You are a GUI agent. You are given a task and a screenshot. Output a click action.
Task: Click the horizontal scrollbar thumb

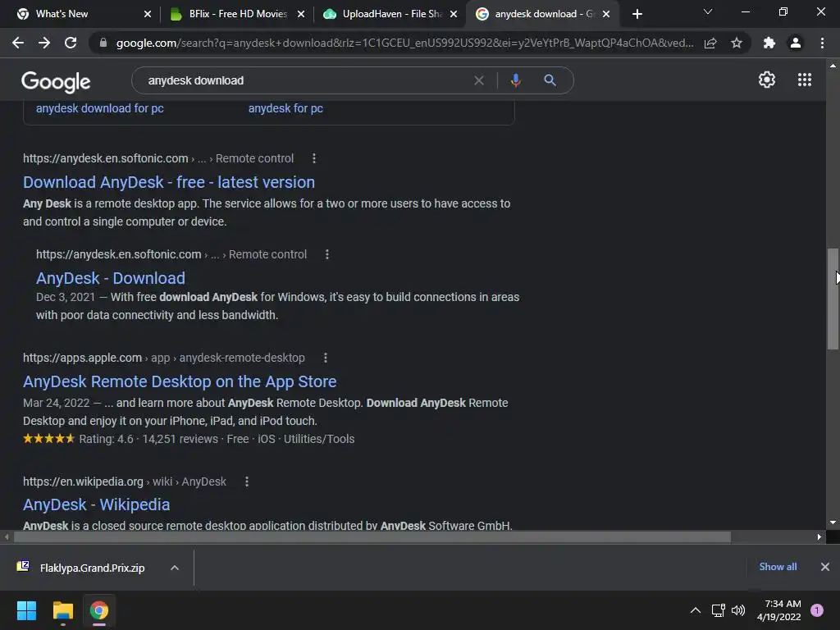(x=372, y=536)
